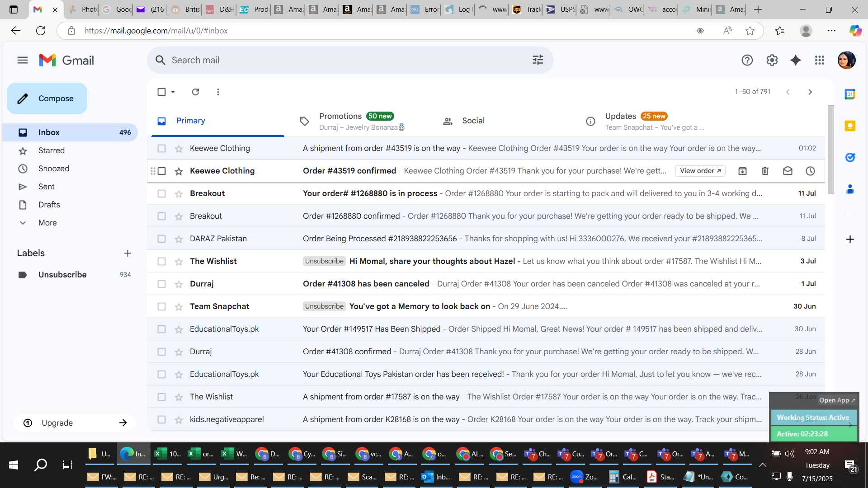Select the Keewee Clothing shipment email checkbox
868x488 pixels.
161,148
